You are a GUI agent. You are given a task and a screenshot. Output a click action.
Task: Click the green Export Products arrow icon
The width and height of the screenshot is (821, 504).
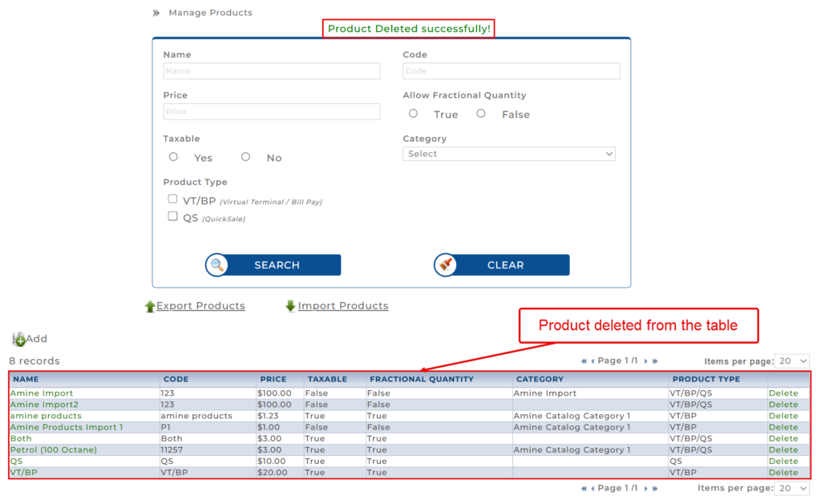point(150,306)
